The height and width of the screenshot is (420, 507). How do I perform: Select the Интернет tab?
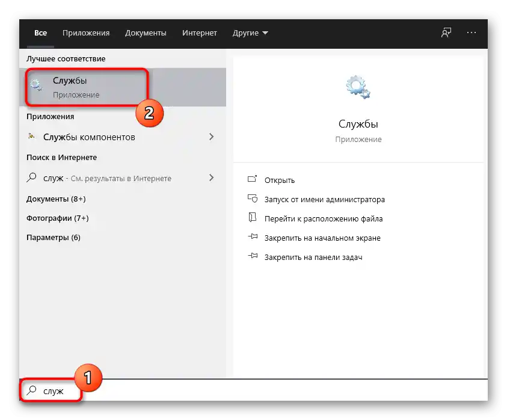point(199,33)
